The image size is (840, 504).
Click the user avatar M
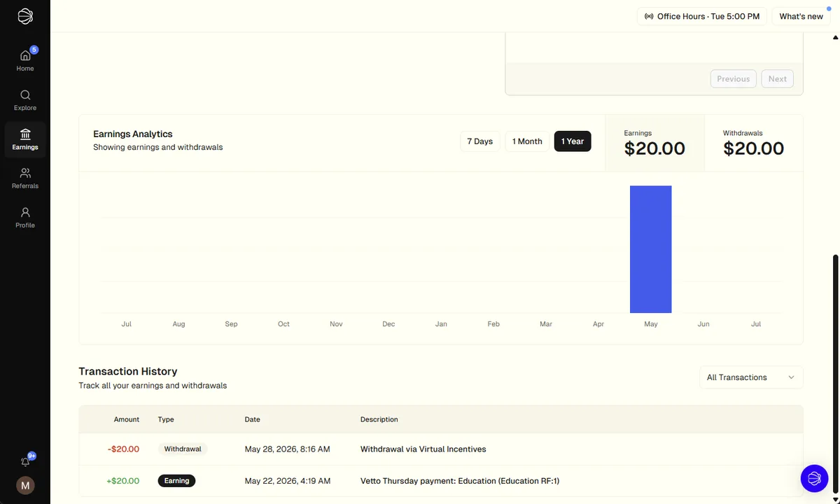pyautogui.click(x=25, y=485)
